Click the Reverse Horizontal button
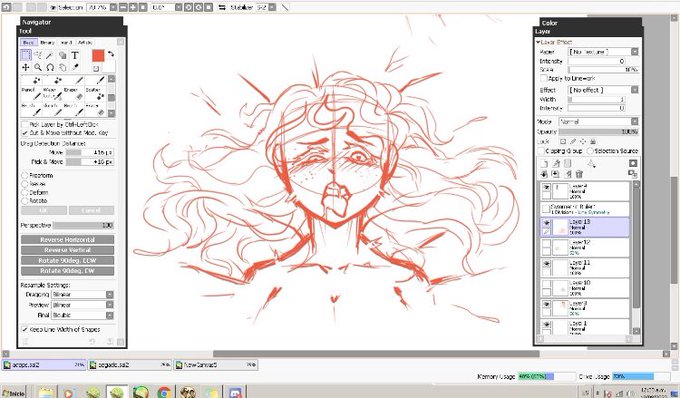 click(x=68, y=240)
